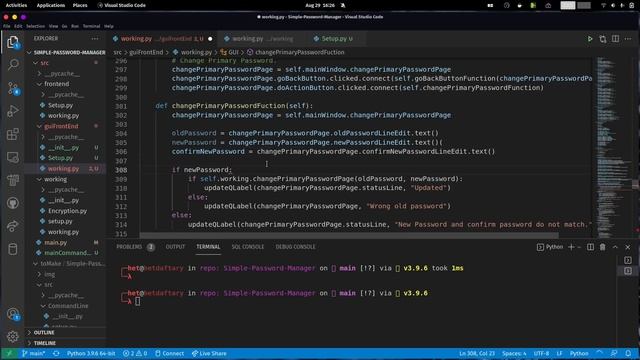
Task: Run the Python file with play button
Action: pyautogui.click(x=590, y=39)
